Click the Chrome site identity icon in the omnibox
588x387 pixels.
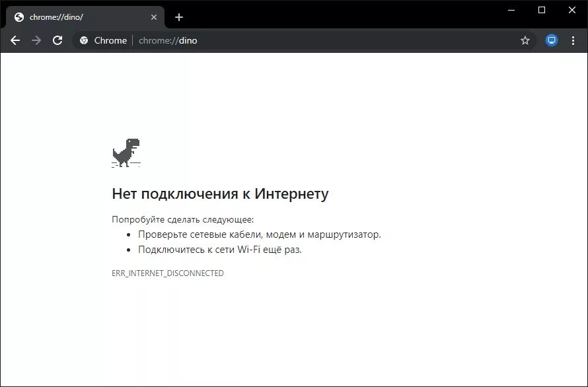click(83, 40)
